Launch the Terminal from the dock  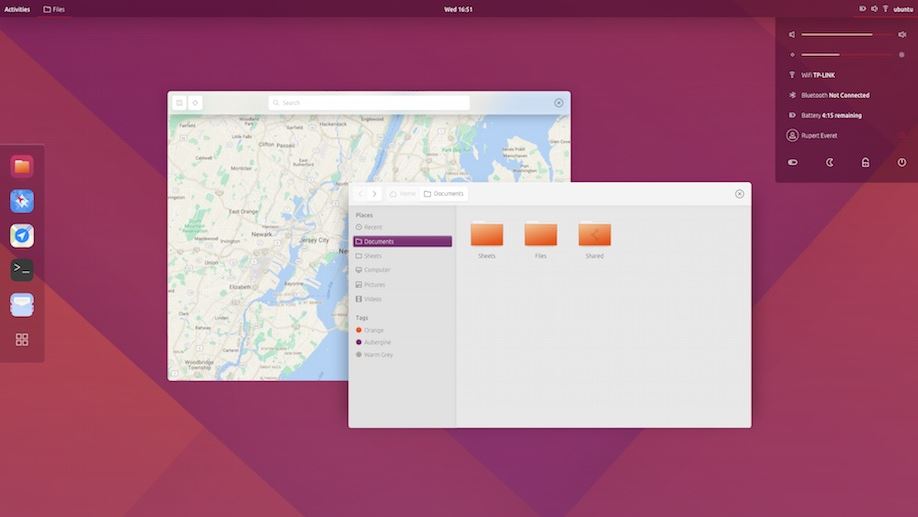coord(22,270)
